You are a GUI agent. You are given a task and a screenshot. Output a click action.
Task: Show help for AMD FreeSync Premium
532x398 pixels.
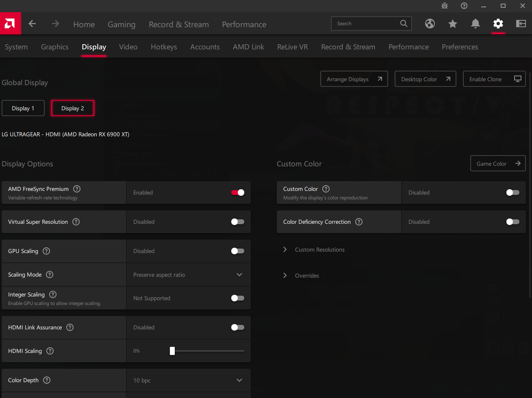(77, 189)
